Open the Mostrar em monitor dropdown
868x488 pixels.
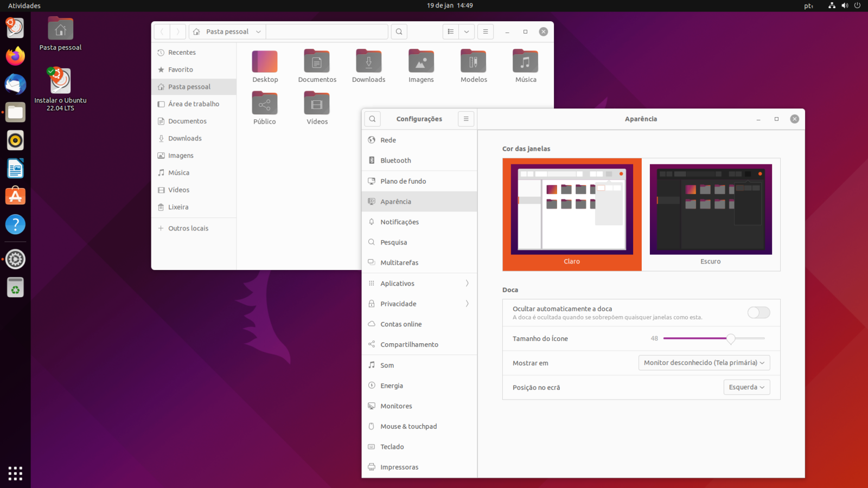[x=704, y=362]
